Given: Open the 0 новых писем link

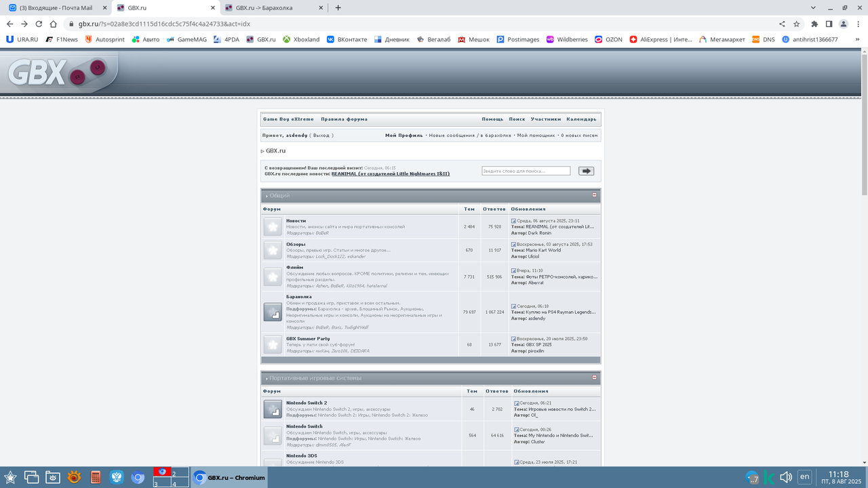Looking at the screenshot, I should (x=580, y=136).
